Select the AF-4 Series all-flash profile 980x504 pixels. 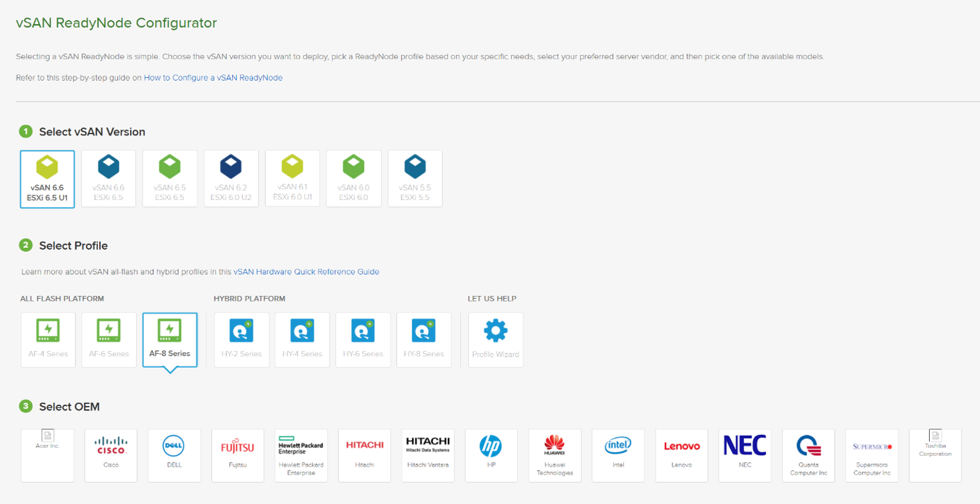(48, 340)
